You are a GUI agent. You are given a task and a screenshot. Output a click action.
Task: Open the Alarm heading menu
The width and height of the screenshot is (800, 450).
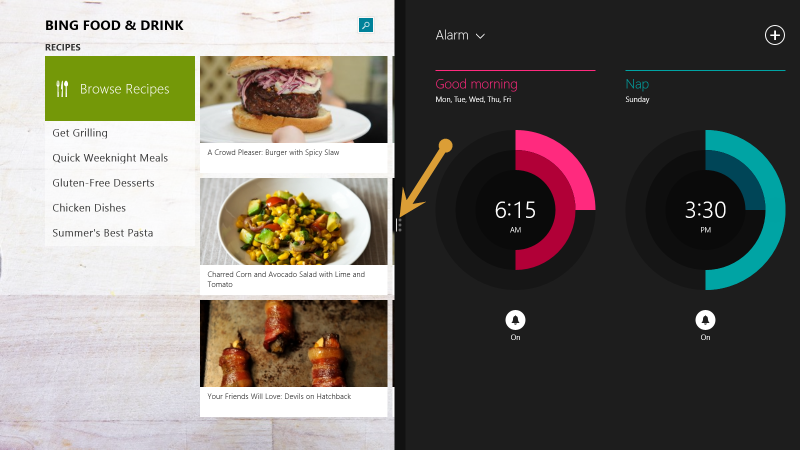[452, 35]
